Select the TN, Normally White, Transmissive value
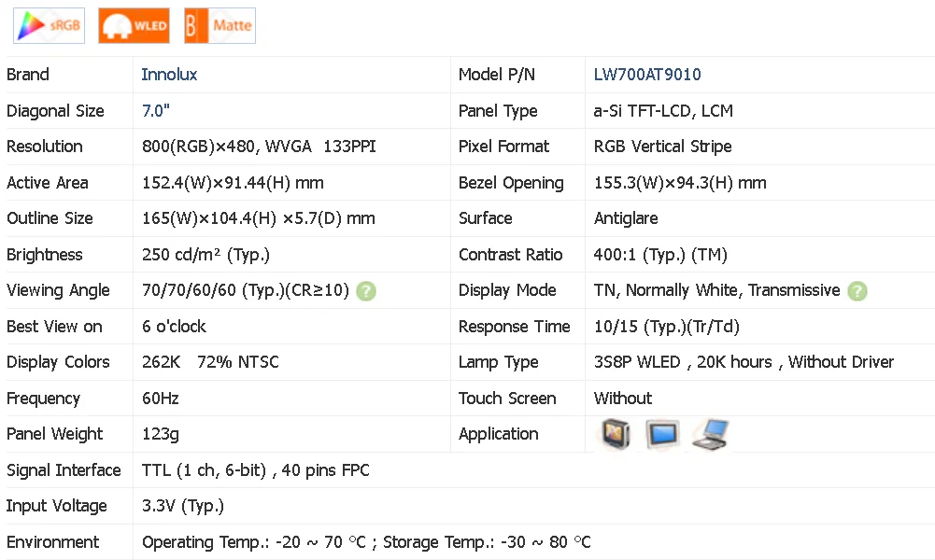Screen dimensions: 935x560 pyautogui.click(x=716, y=290)
